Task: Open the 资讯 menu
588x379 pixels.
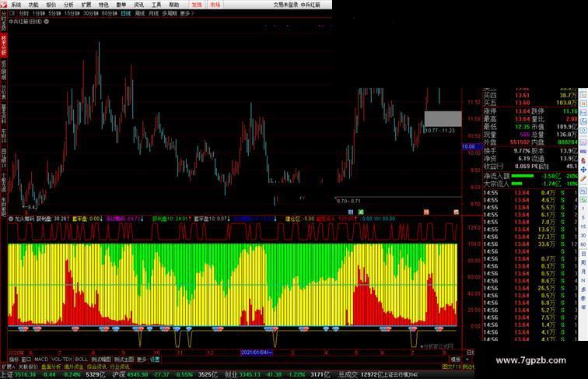Action: click(x=138, y=5)
